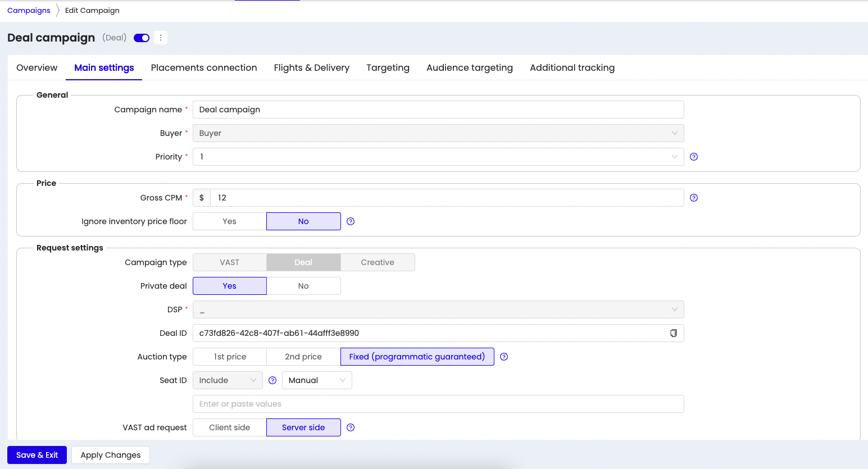Set Private deal to Yes
868x469 pixels.
tap(230, 286)
